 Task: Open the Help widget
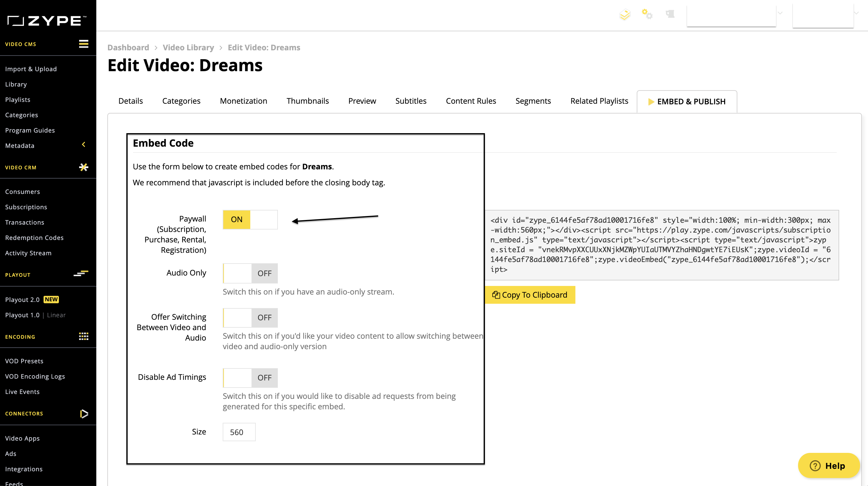tap(828, 466)
